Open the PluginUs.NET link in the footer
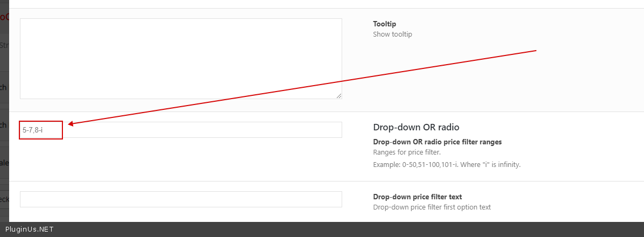The height and width of the screenshot is (237, 644). click(30, 229)
